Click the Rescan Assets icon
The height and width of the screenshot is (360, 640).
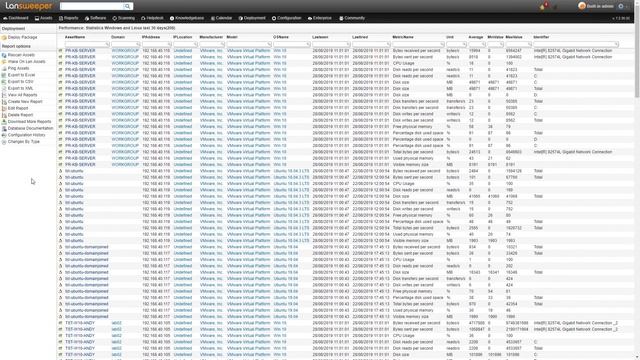pos(4,55)
